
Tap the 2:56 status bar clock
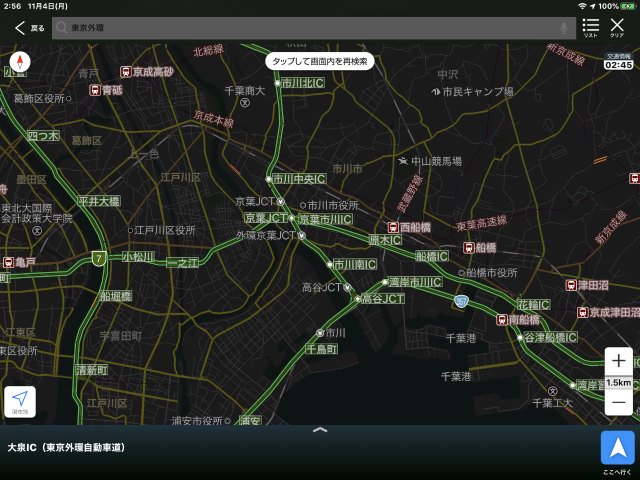pos(12,6)
